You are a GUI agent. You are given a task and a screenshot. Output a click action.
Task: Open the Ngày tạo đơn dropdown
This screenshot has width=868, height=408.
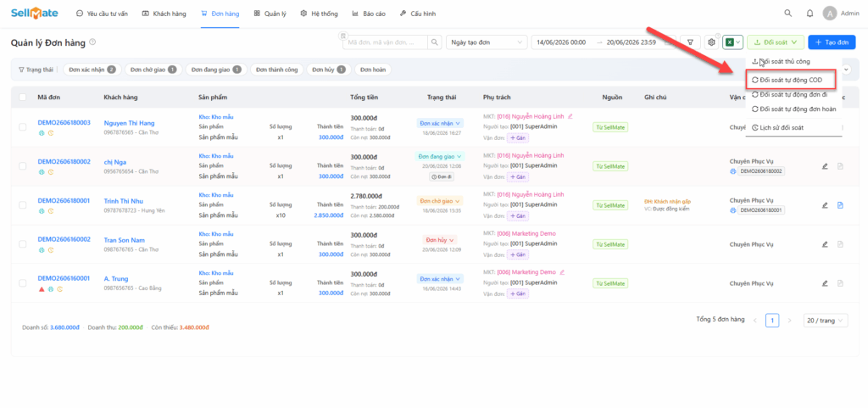click(x=487, y=42)
